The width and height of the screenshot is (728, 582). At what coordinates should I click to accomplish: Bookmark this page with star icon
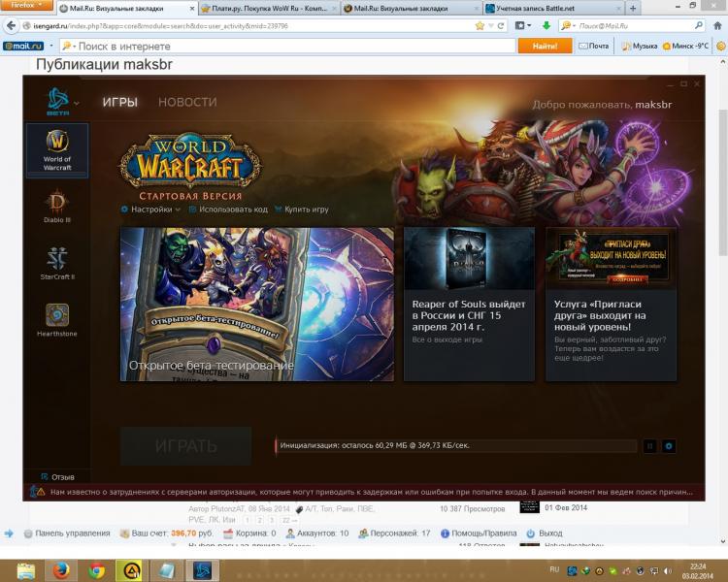click(480, 26)
